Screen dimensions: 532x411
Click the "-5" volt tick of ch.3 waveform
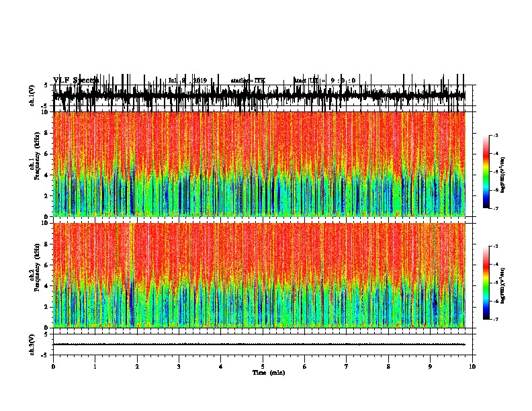(x=45, y=355)
